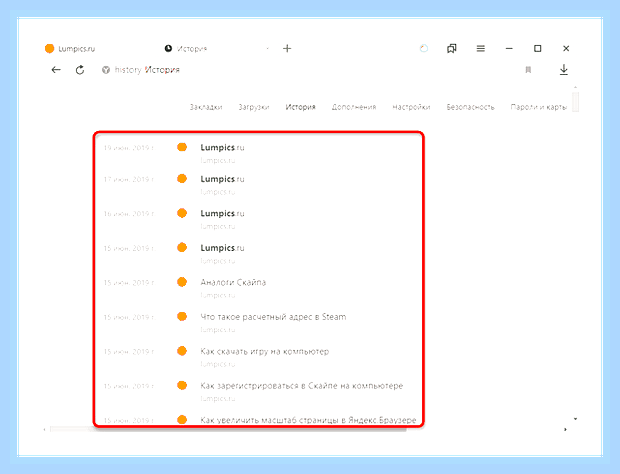Minimize the browser window

pyautogui.click(x=509, y=48)
